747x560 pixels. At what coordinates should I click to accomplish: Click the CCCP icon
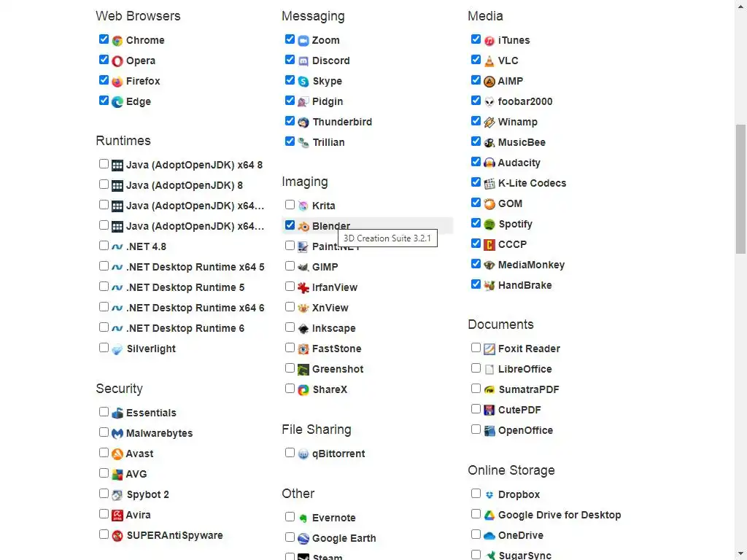click(x=489, y=245)
